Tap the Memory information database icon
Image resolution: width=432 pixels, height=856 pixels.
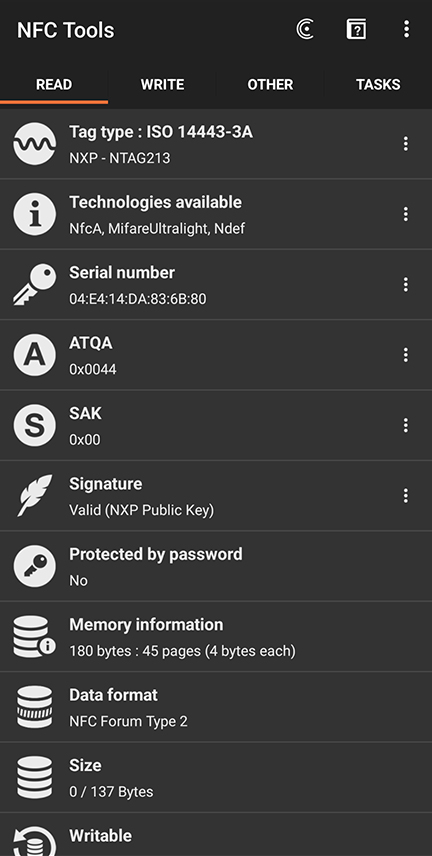coord(34,637)
